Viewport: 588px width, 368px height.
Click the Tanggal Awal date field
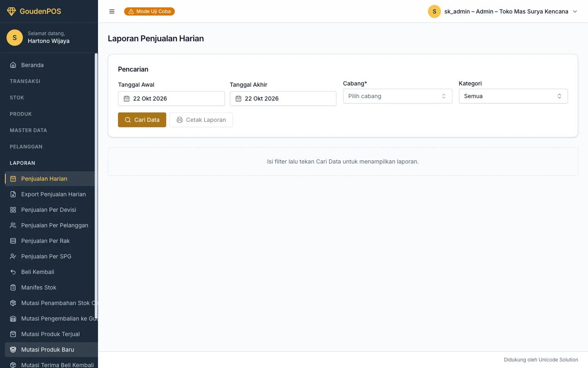pyautogui.click(x=171, y=99)
